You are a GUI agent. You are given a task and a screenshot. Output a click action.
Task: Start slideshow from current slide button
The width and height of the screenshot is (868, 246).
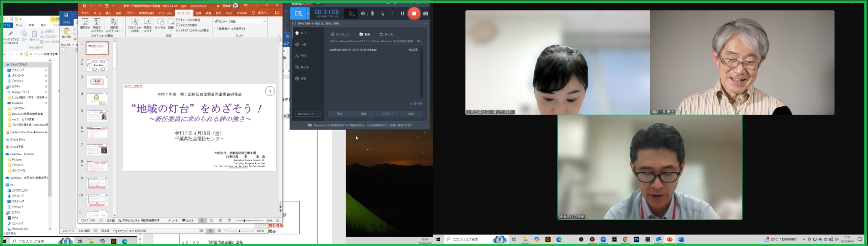point(97,24)
